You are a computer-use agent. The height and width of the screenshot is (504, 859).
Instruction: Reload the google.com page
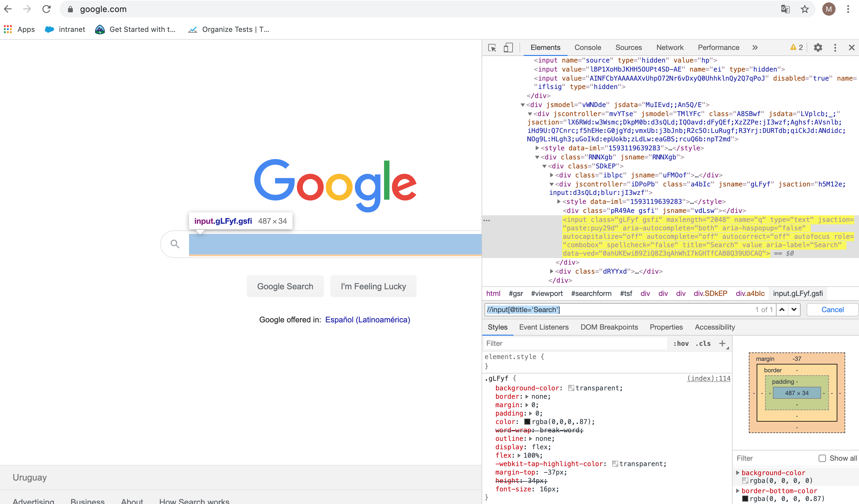pos(46,9)
